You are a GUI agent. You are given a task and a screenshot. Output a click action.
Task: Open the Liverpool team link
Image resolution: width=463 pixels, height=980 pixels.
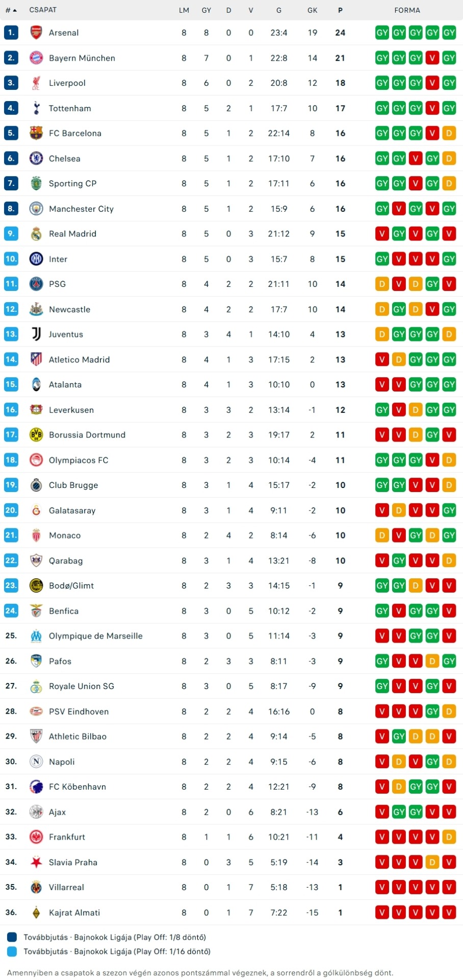coord(67,83)
